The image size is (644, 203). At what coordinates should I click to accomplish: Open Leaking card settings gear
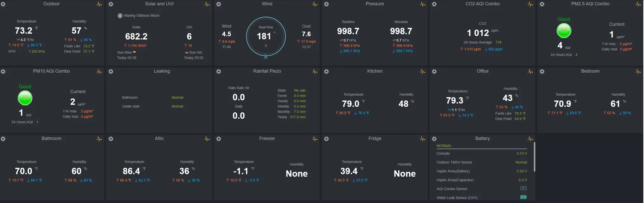[111, 72]
